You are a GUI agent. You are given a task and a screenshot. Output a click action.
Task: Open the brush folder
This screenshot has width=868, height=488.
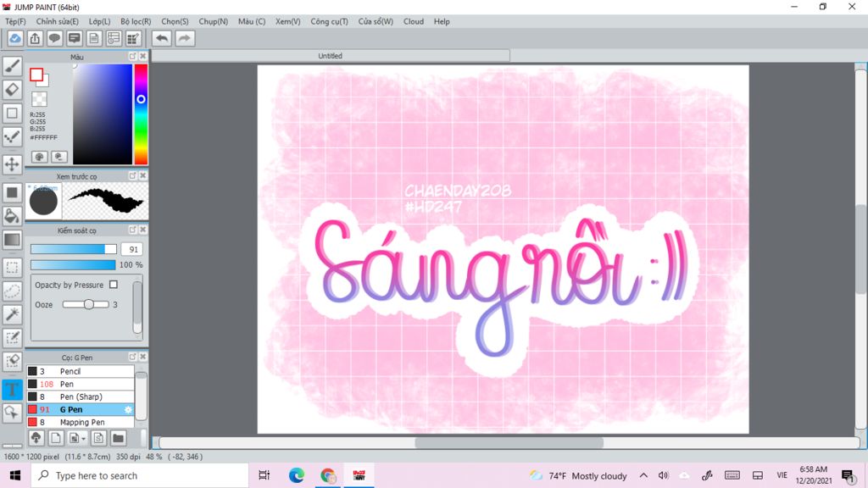click(118, 438)
